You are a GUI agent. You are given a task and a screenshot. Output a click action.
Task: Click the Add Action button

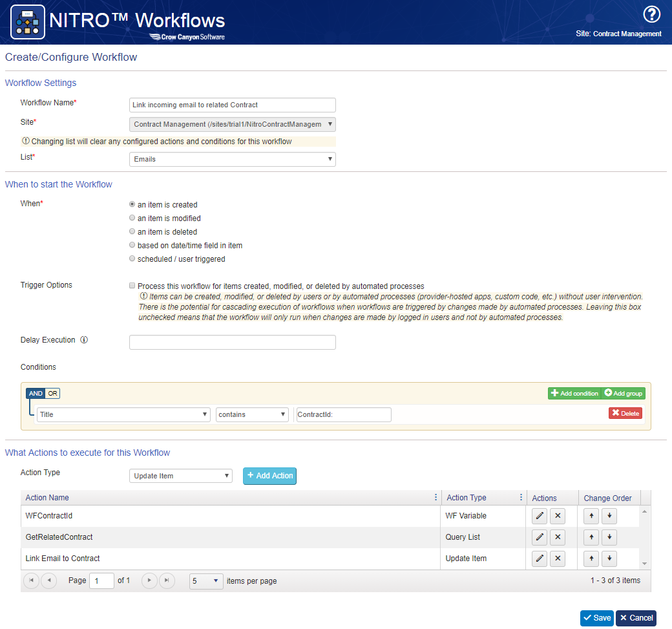[269, 476]
